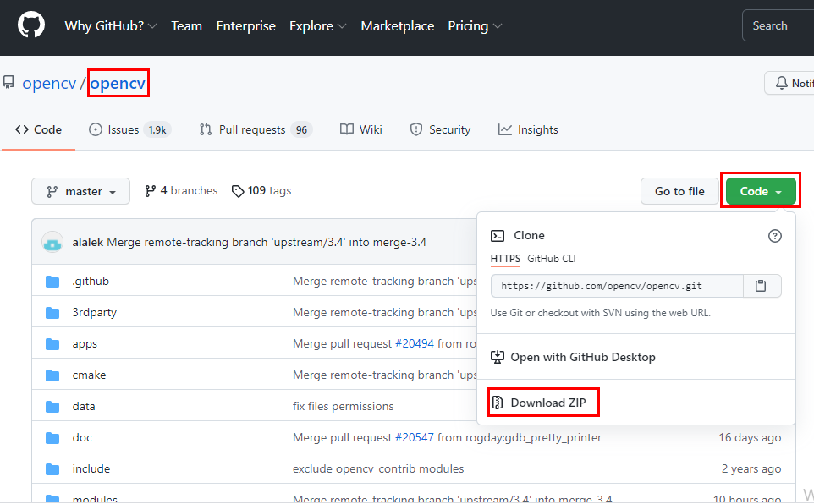Open pull request #20494 link

(415, 343)
